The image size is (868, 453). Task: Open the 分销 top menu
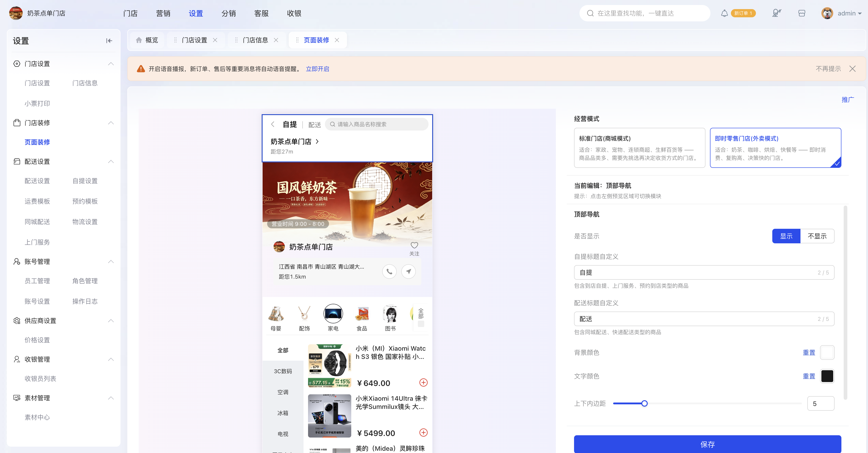pyautogui.click(x=228, y=13)
